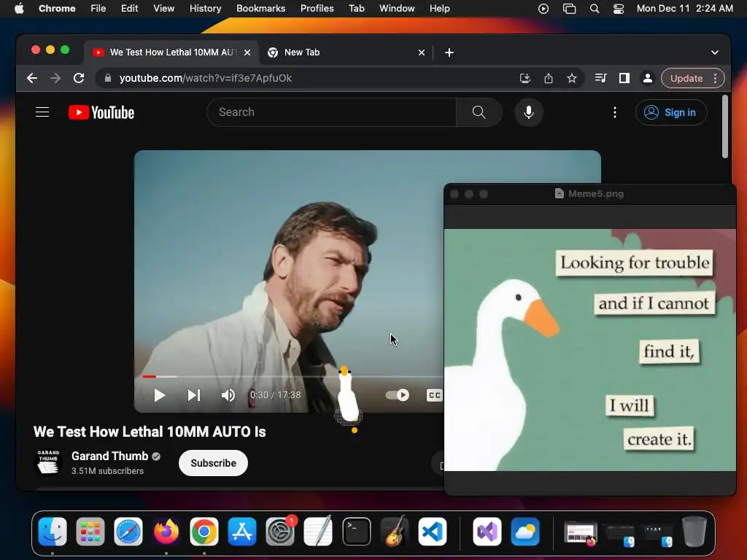747x560 pixels.
Task: Bookmark this tab with the star icon
Action: tap(572, 78)
